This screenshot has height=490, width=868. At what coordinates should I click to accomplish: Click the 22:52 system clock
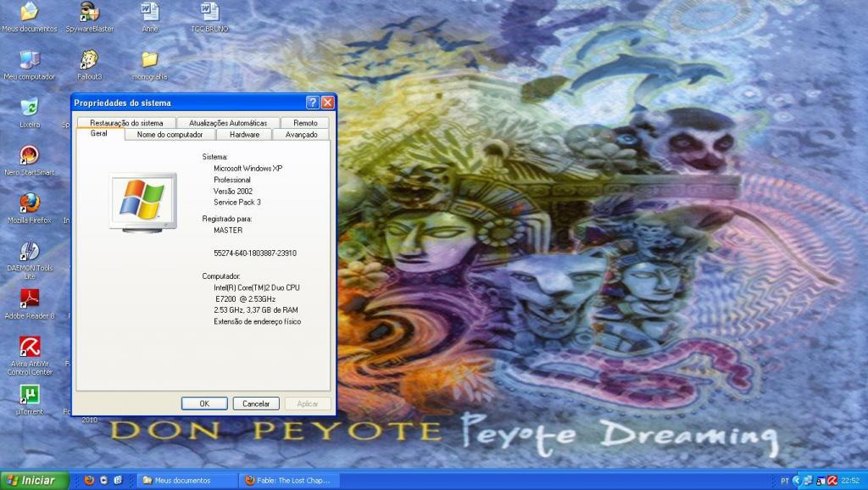(850, 481)
